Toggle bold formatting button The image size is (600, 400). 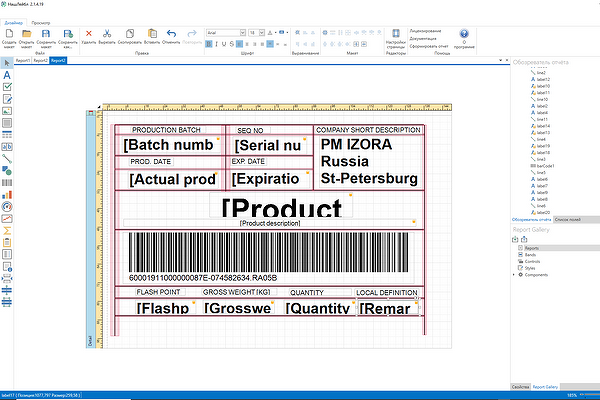pos(210,44)
